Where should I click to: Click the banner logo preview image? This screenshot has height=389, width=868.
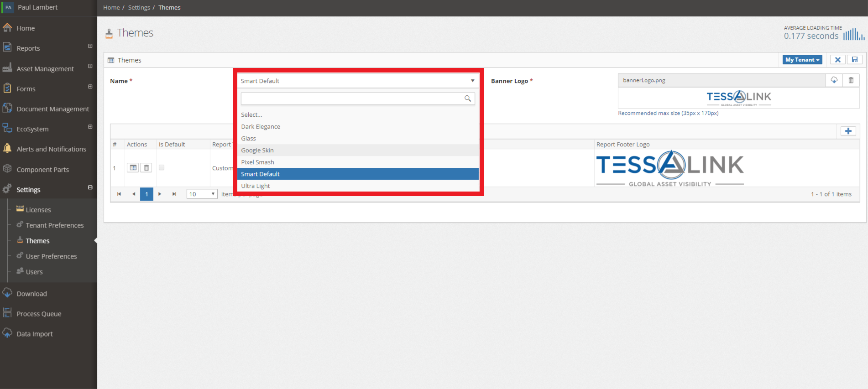[739, 98]
